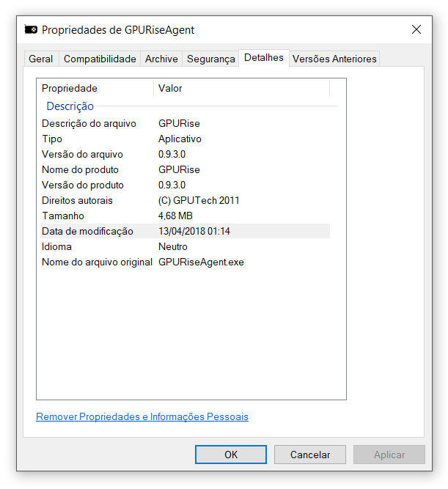Click the Propriedade column header
This screenshot has width=448, height=489.
(x=95, y=88)
